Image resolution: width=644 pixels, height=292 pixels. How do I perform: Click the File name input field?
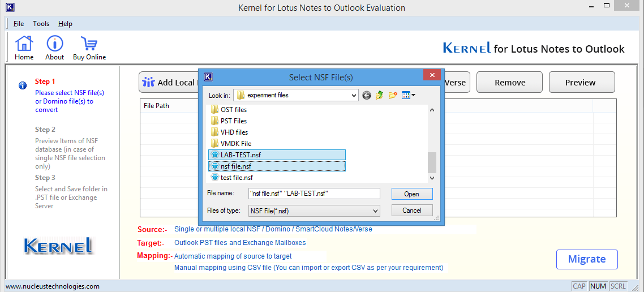[x=314, y=194]
